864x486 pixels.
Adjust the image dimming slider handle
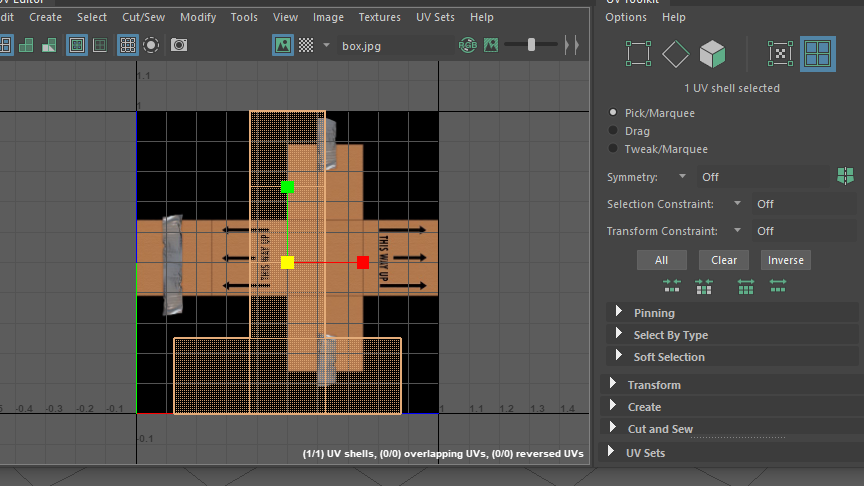coord(531,45)
